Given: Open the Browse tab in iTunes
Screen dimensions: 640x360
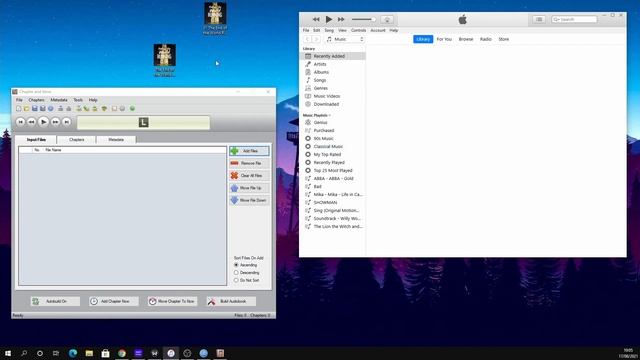Looking at the screenshot, I should coord(466,39).
